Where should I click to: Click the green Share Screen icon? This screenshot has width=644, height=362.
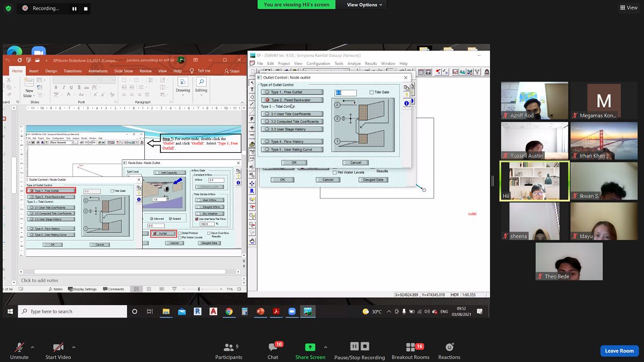[310, 347]
